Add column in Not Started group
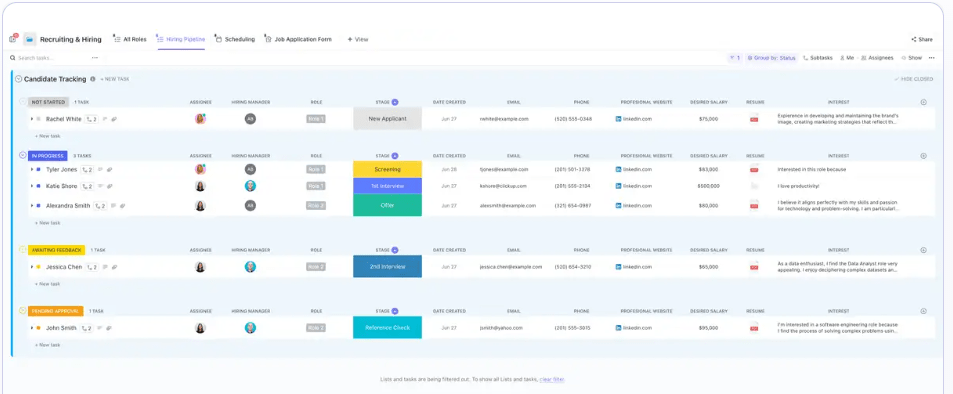The width and height of the screenshot is (953, 394). click(923, 102)
